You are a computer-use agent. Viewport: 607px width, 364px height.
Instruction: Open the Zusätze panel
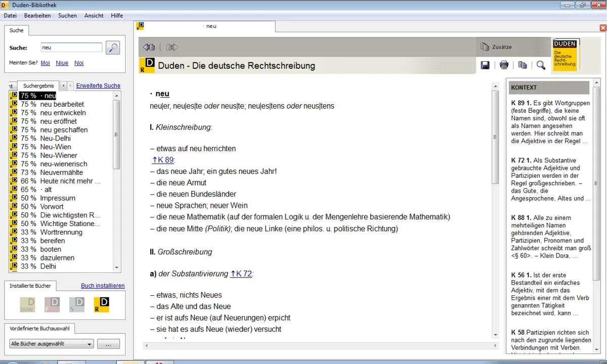point(496,47)
